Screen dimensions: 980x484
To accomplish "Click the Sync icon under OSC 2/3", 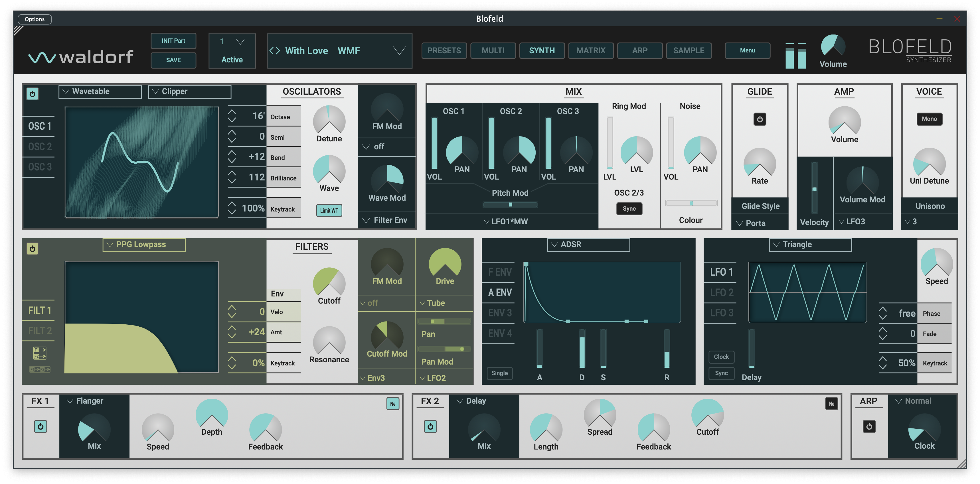I will pos(629,208).
